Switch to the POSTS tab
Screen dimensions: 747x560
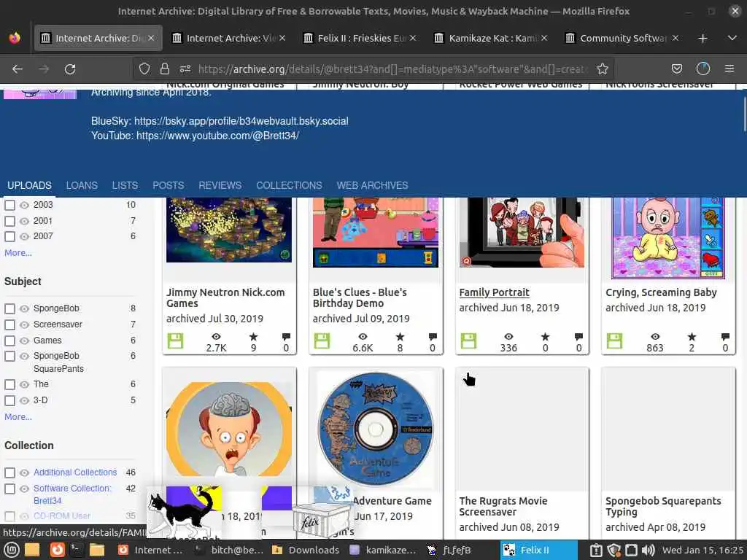(169, 185)
